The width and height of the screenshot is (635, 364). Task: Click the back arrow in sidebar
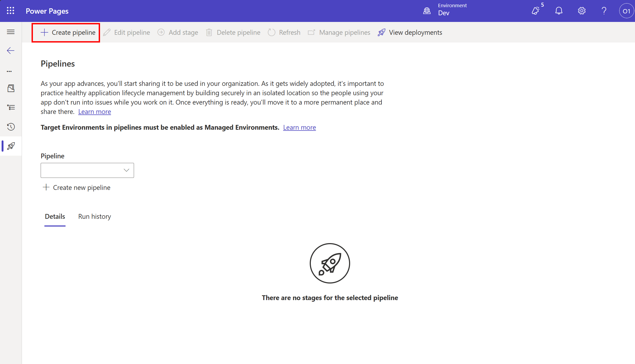click(11, 51)
